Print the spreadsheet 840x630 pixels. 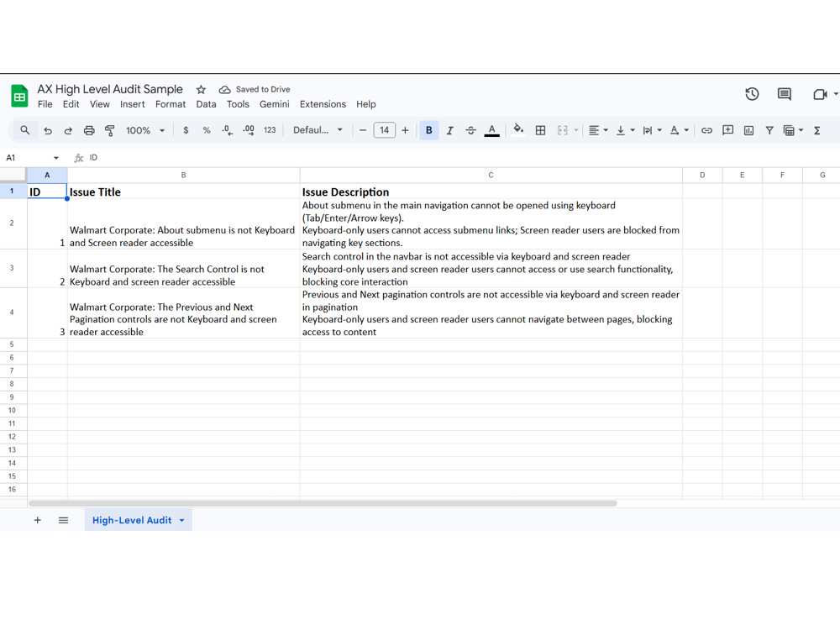tap(89, 130)
